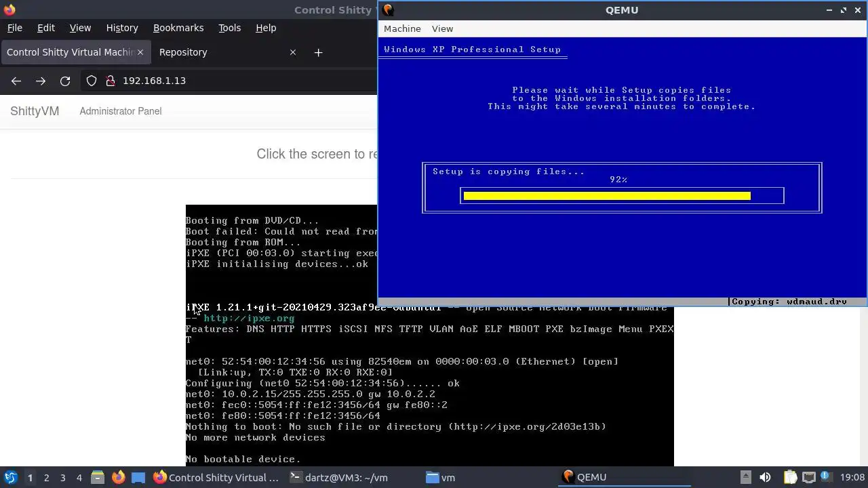Maximize the QEMU window

844,10
